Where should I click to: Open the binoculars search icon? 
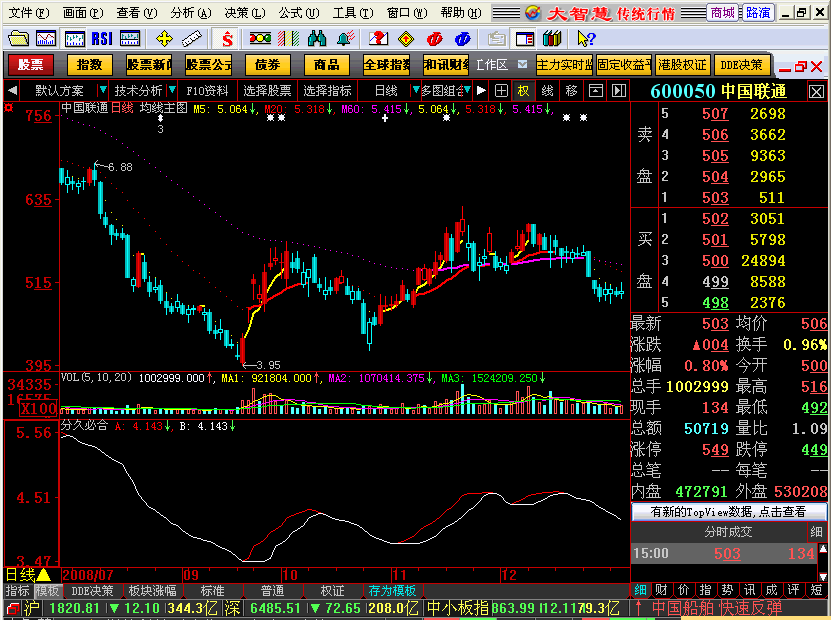(x=317, y=39)
